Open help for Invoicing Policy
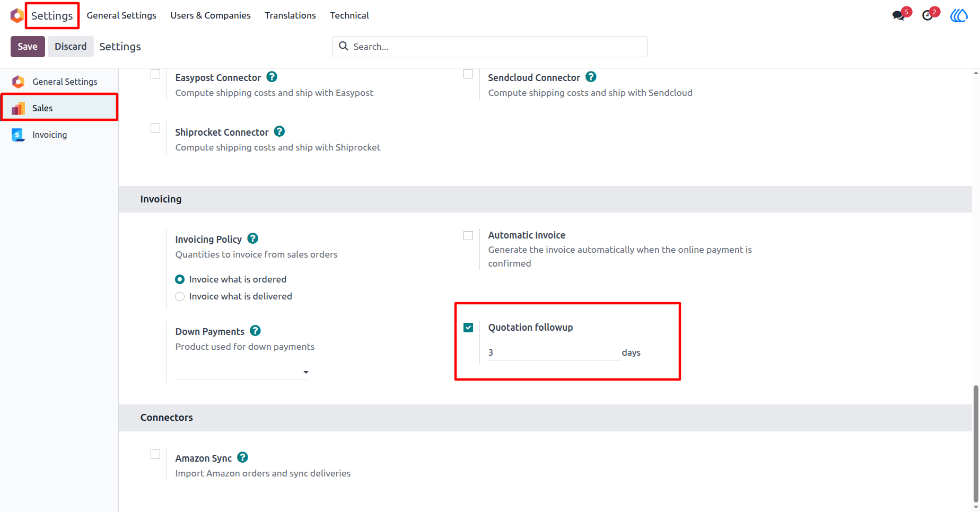 [253, 239]
